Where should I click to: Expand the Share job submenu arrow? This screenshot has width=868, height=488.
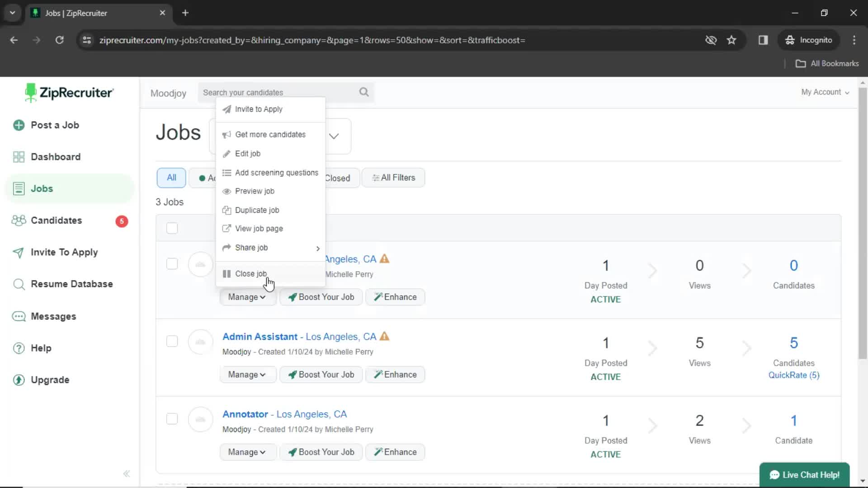(x=317, y=248)
